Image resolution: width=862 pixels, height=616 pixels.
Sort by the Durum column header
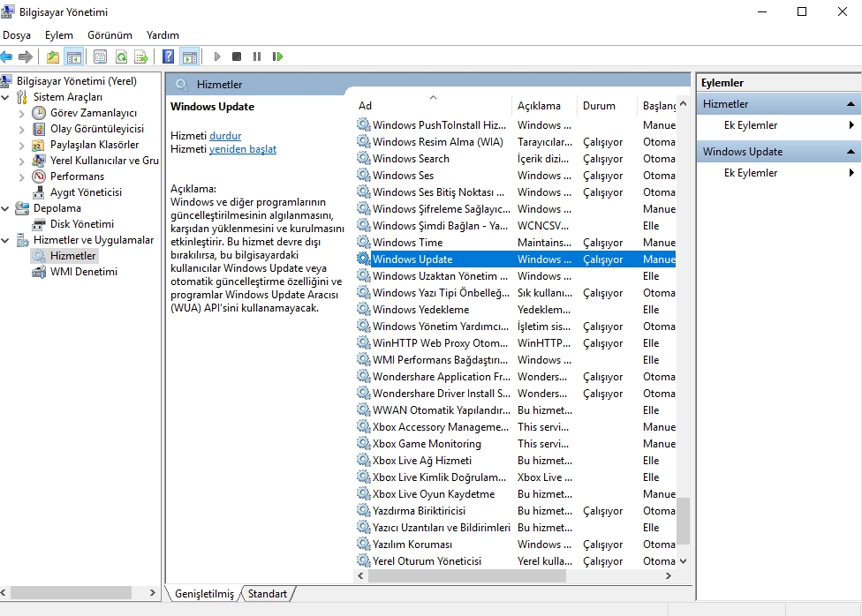(x=608, y=106)
